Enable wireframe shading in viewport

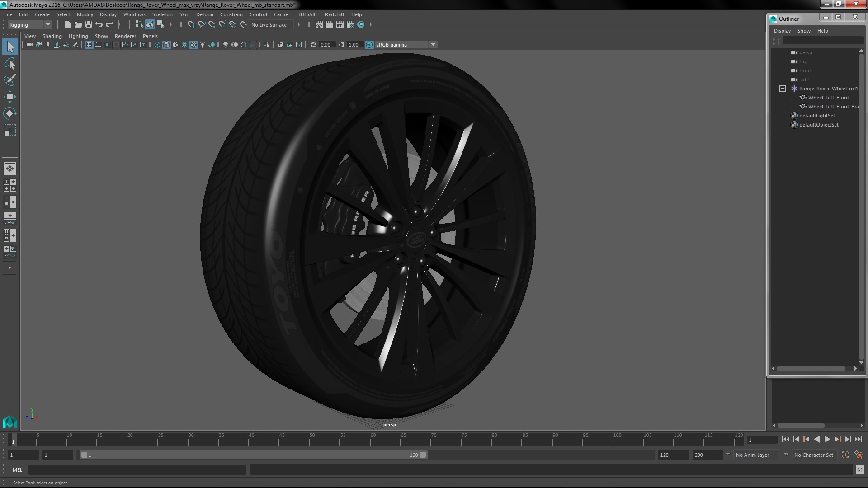pos(157,45)
